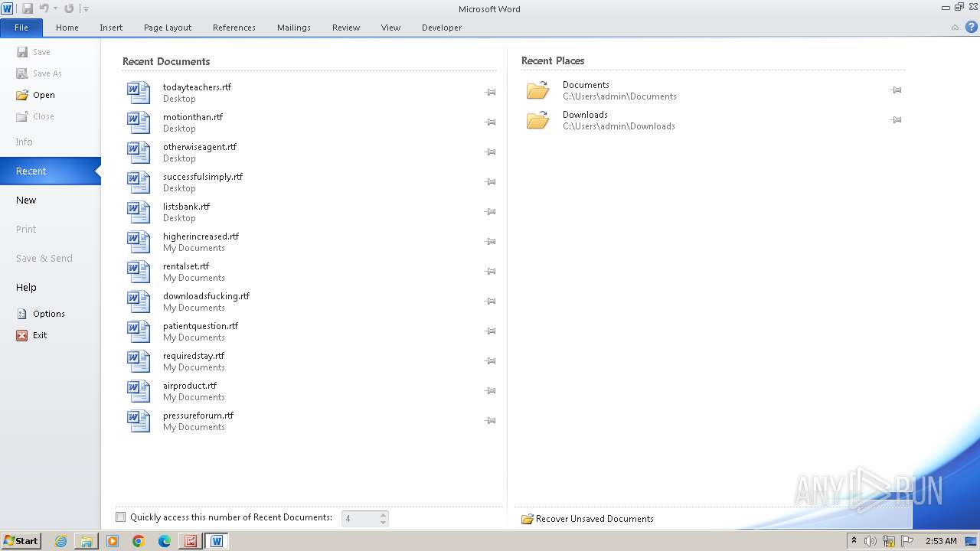Enable Quickly access this number of Recent Documents
The height and width of the screenshot is (551, 980).
[x=120, y=517]
